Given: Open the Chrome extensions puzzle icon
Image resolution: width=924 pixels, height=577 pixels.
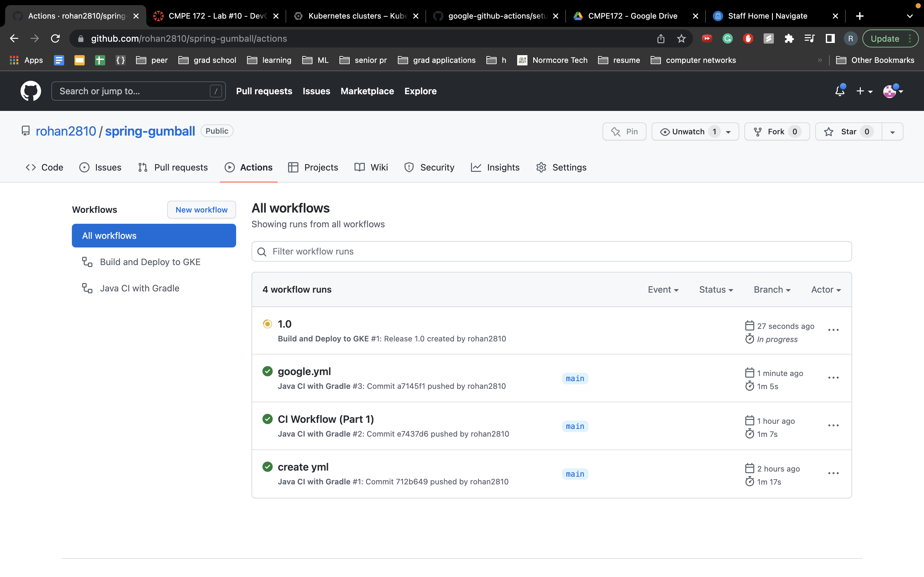Looking at the screenshot, I should click(789, 38).
